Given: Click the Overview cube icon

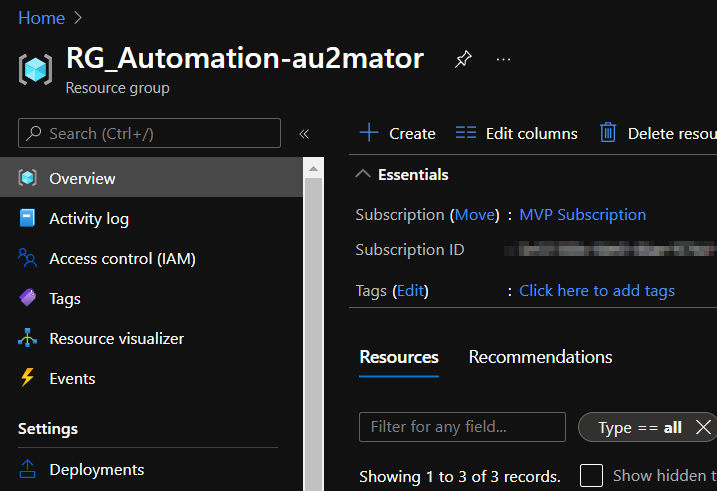Looking at the screenshot, I should point(27,177).
